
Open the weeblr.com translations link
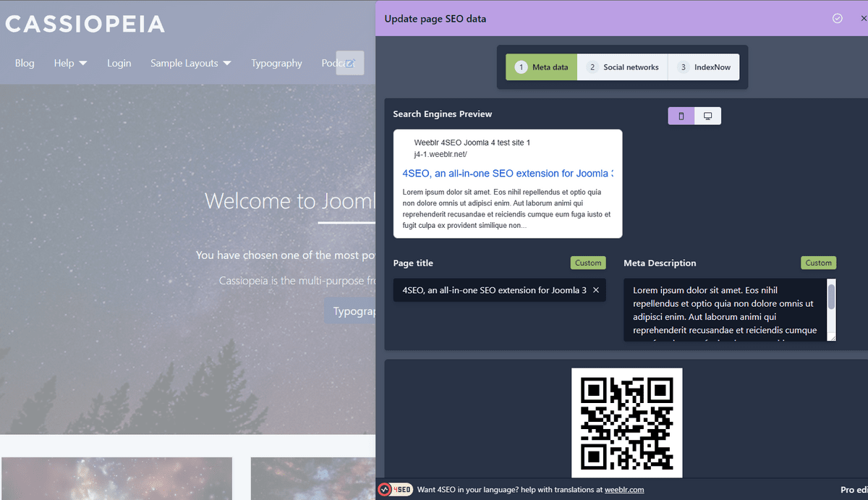pos(624,490)
